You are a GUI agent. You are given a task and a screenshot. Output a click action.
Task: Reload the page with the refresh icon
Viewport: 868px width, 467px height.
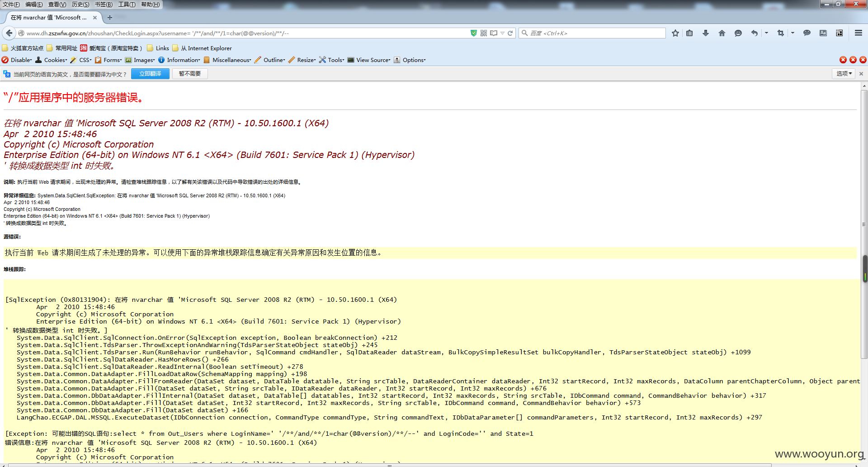click(x=510, y=33)
